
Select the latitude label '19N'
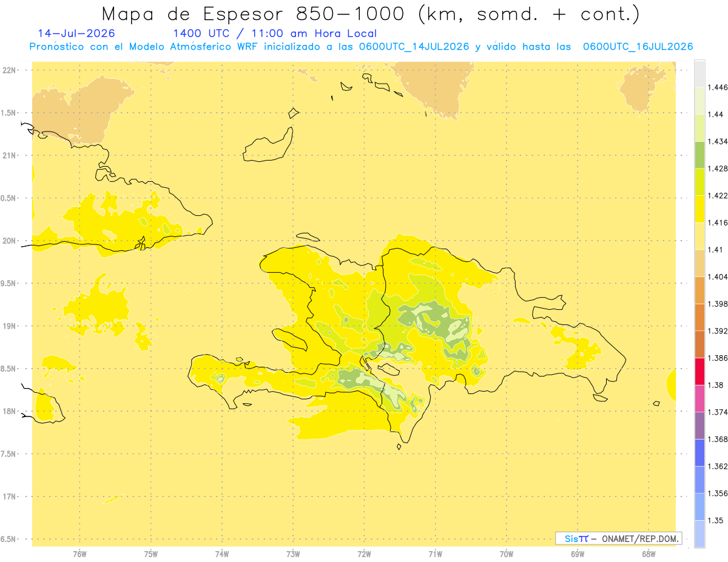[x=9, y=326]
